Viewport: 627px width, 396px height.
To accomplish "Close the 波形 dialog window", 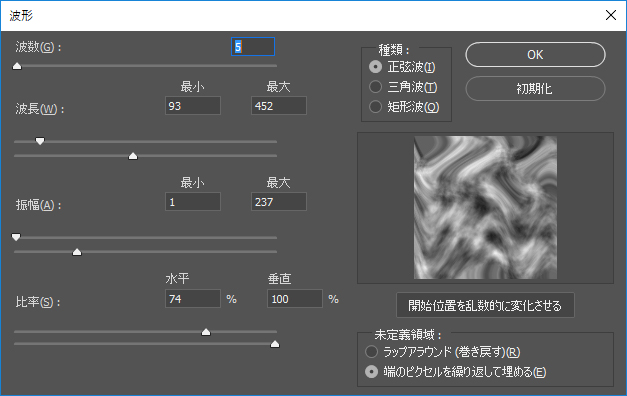I will (611, 15).
